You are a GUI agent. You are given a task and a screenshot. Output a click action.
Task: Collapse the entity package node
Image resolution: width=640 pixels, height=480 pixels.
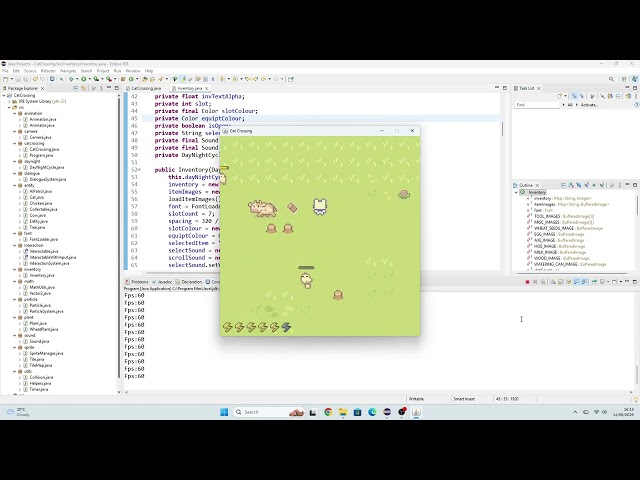pos(15,185)
